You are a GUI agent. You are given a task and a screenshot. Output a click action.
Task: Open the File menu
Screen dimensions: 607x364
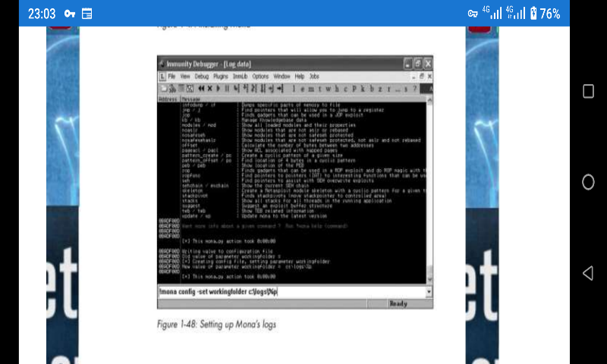pos(171,76)
